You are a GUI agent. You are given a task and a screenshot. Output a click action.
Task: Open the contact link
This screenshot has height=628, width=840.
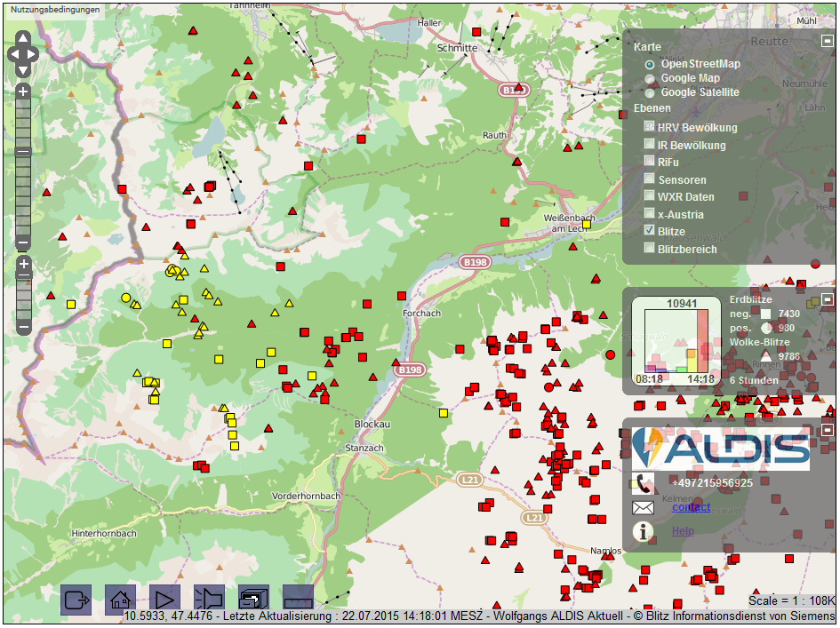691,507
